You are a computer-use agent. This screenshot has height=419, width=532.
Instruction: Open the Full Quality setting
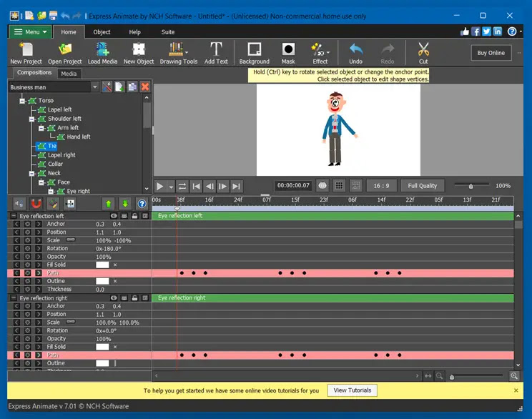coord(422,186)
